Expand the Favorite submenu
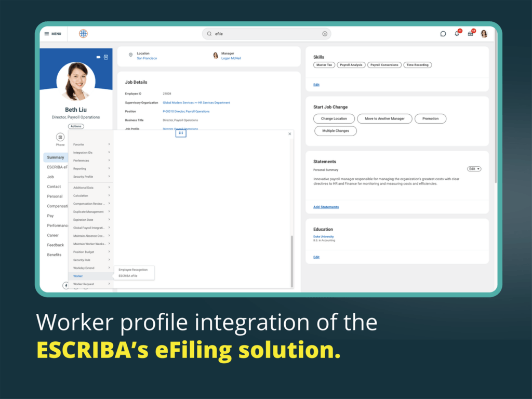Image resolution: width=532 pixels, height=399 pixels. click(91, 144)
